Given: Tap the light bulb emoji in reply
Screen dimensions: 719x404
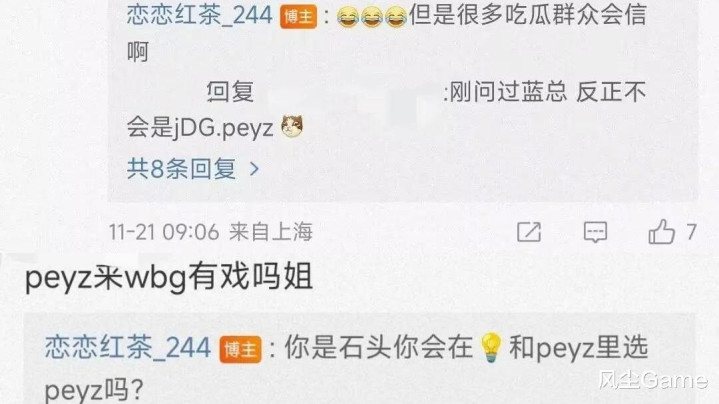Looking at the screenshot, I should click(491, 348).
